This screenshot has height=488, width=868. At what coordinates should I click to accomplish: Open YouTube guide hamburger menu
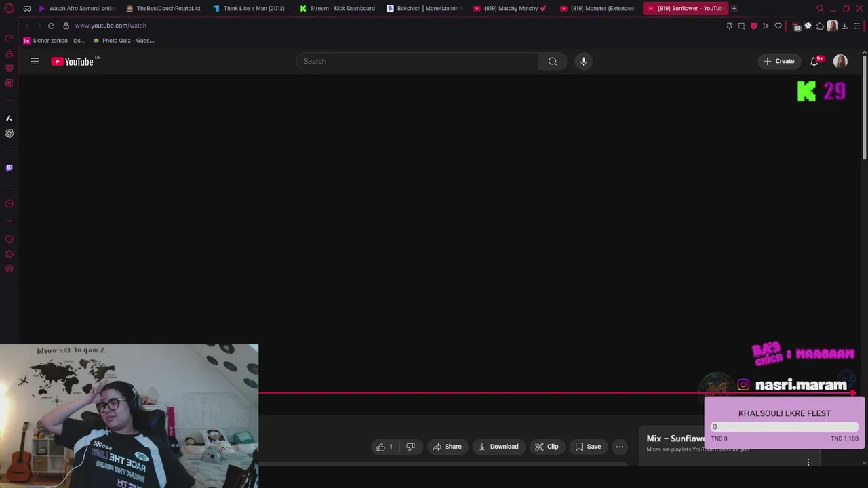click(35, 61)
